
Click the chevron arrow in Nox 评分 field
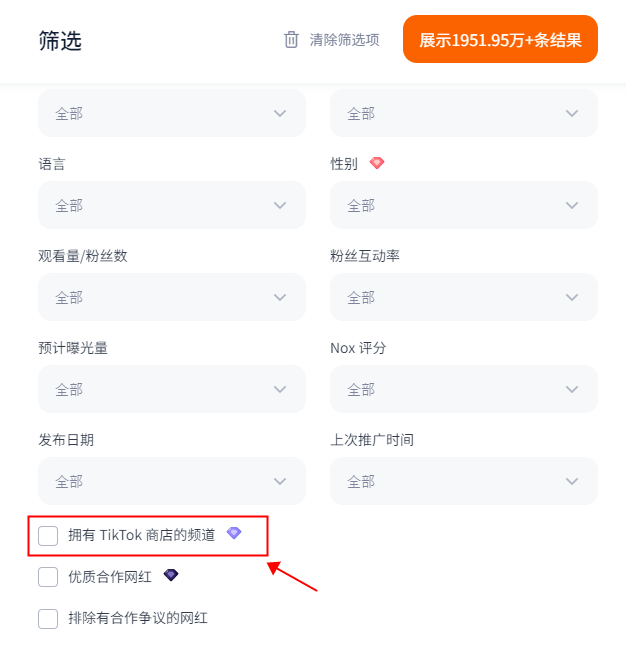click(x=572, y=389)
